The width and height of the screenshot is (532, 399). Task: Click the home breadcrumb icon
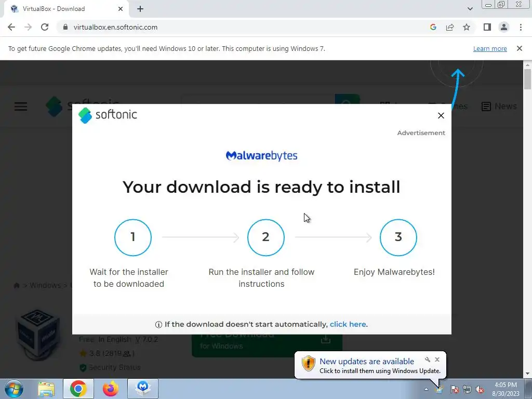tap(16, 285)
